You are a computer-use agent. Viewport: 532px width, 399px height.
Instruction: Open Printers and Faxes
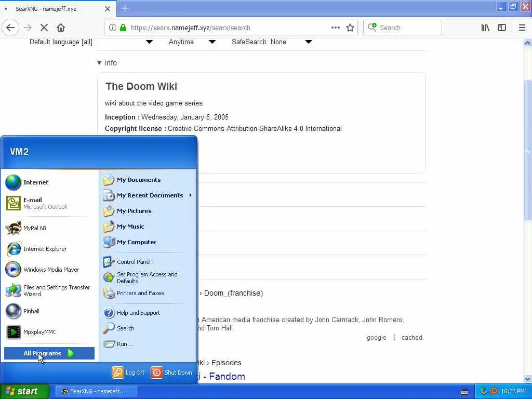coord(148,293)
